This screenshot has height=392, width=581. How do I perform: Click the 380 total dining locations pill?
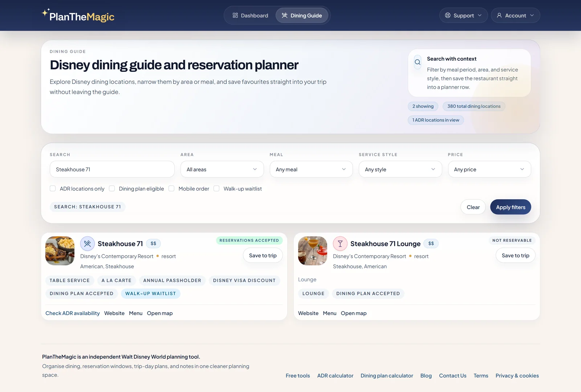tap(474, 106)
